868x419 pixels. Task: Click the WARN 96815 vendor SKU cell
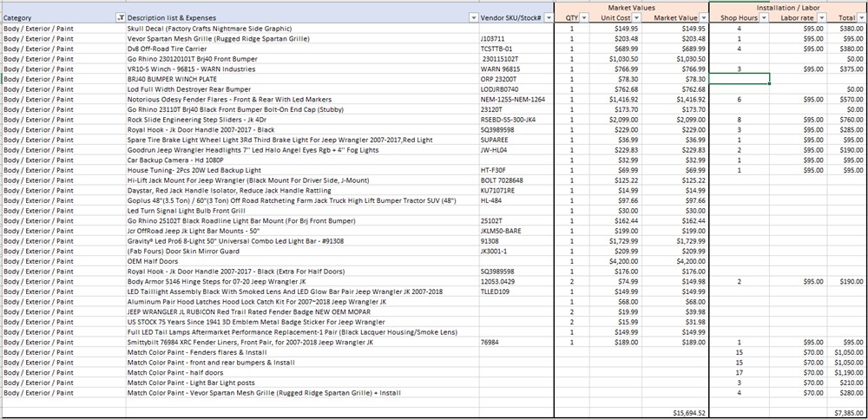click(x=516, y=69)
